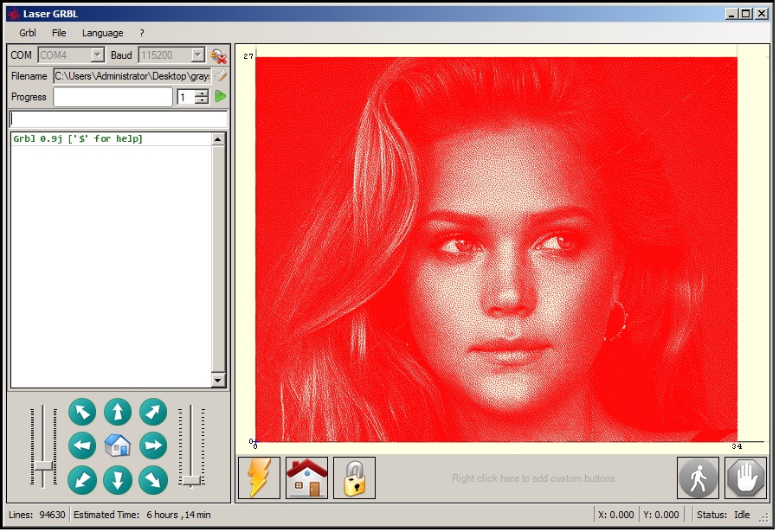Jog up with the up arrow
The height and width of the screenshot is (532, 779).
coord(118,412)
